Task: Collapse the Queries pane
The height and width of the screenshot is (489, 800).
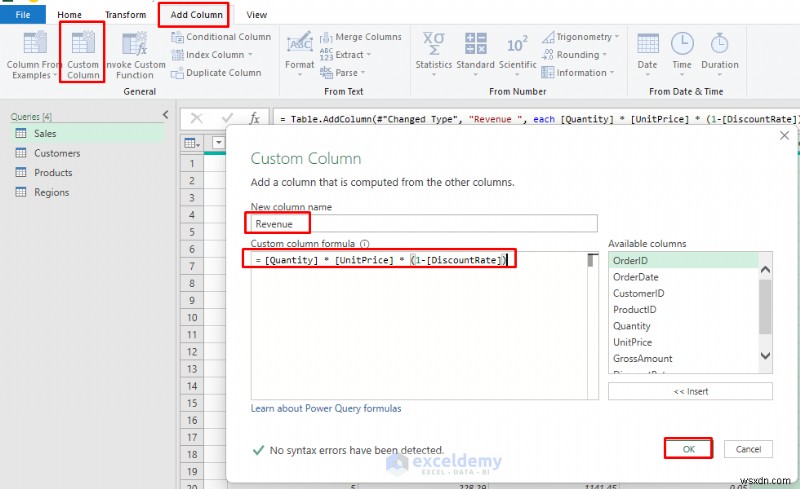Action: [165, 115]
